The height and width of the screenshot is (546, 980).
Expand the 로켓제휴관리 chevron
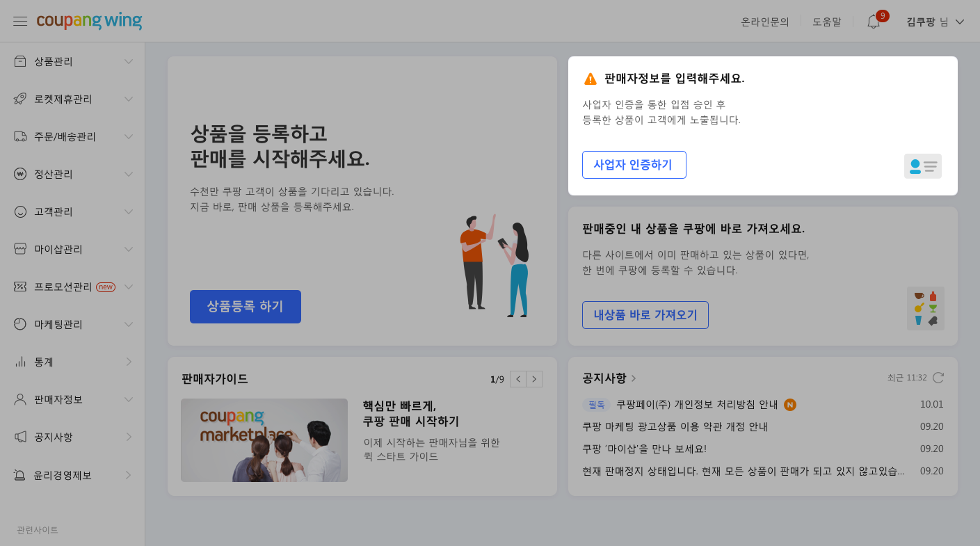tap(129, 99)
